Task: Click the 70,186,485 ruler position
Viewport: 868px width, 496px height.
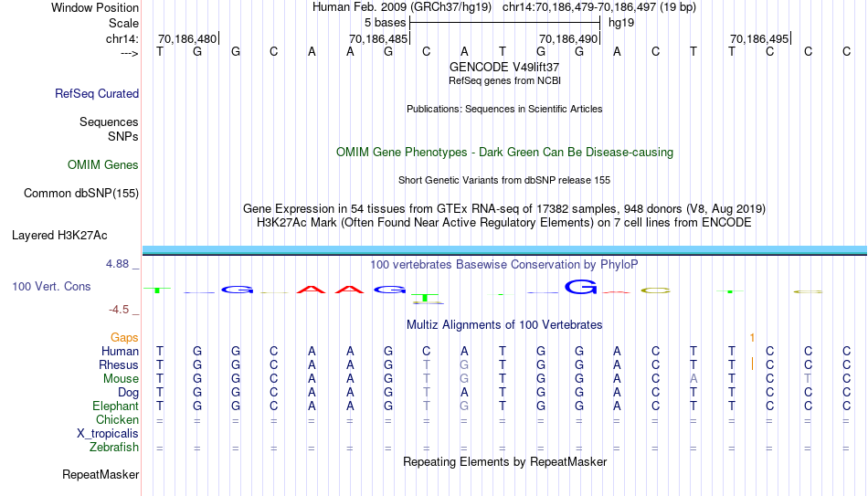Action: click(x=378, y=38)
